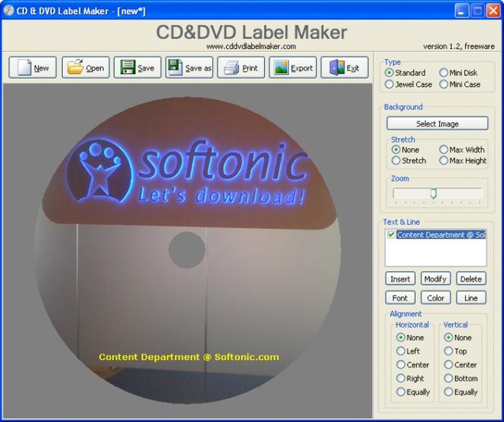The image size is (504, 422).
Task: Click the Softonic logo on disc preview
Action: [x=186, y=173]
